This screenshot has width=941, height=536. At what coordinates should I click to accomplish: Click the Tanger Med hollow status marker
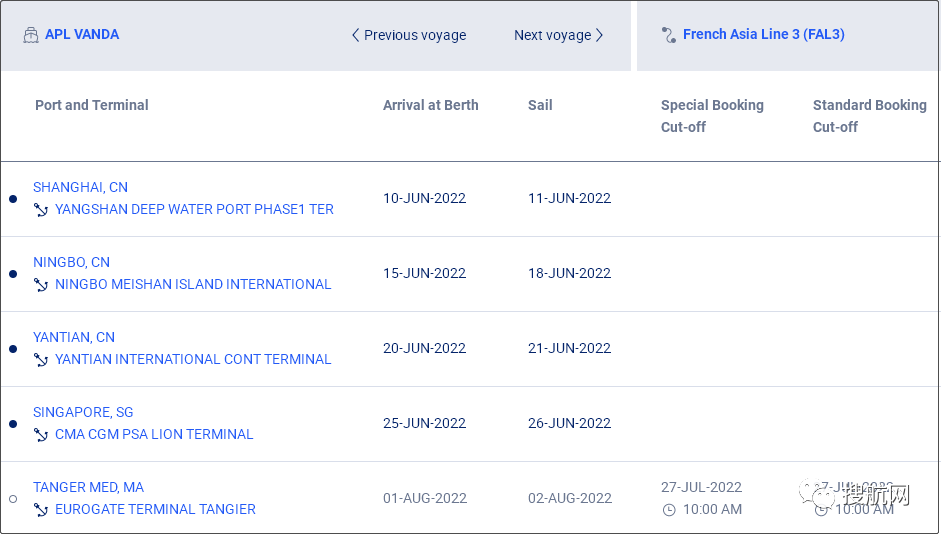point(13,499)
